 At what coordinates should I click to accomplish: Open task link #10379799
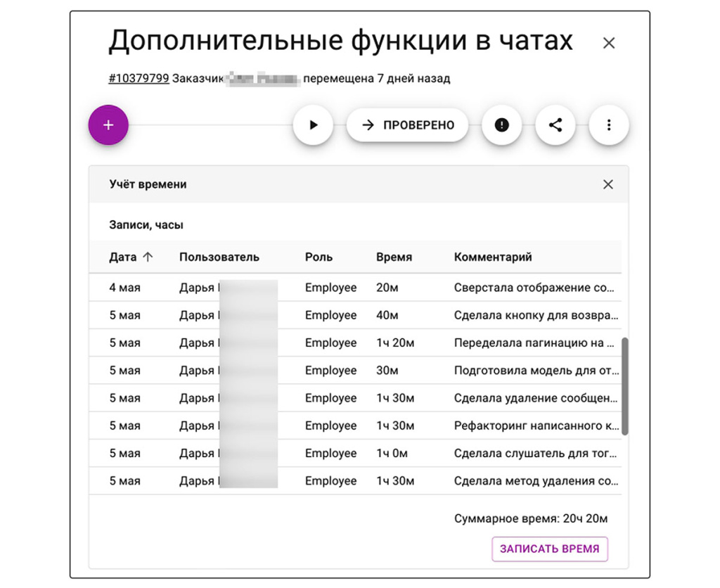click(x=139, y=79)
